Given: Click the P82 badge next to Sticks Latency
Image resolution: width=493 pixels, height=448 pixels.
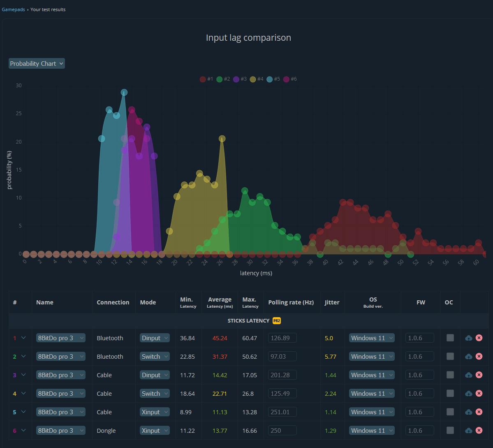Looking at the screenshot, I should click(x=276, y=320).
